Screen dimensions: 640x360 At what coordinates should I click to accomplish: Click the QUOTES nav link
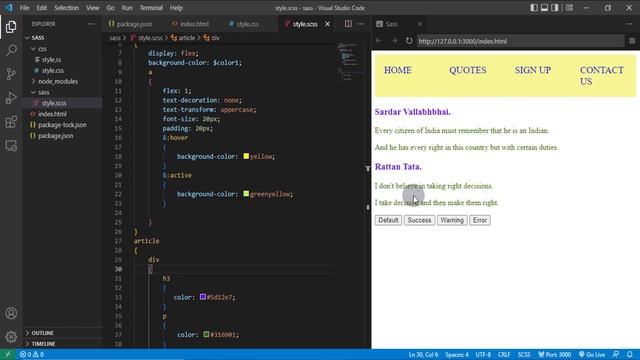tap(468, 70)
